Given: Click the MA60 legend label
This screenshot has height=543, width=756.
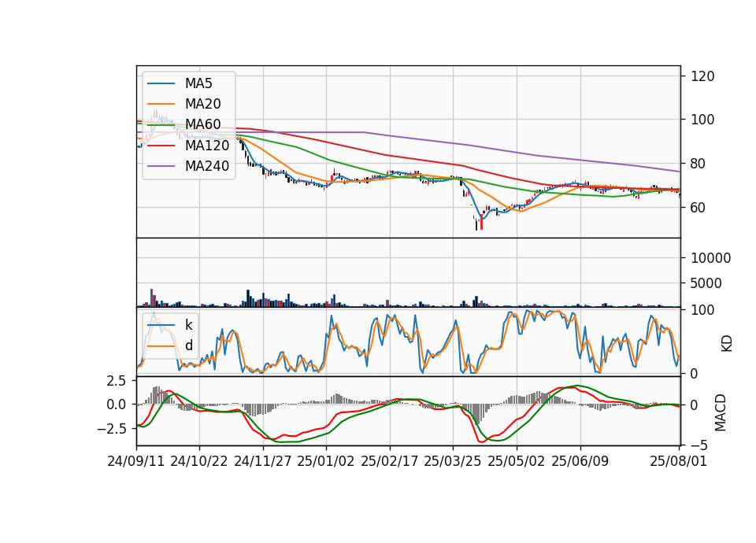Looking at the screenshot, I should (x=203, y=125).
